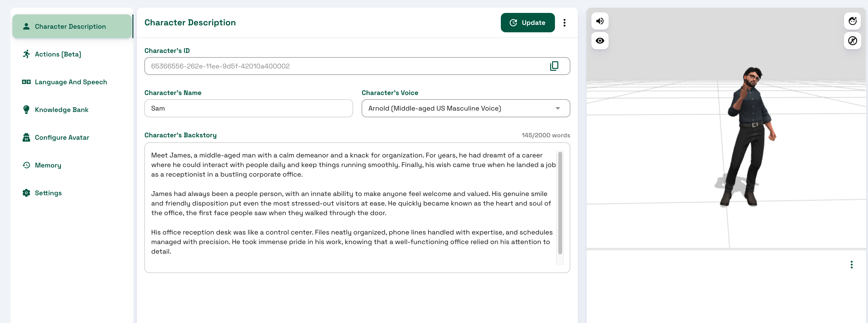Click the face emotion icon in preview
Screen dimensions: 868x323
[x=852, y=21]
